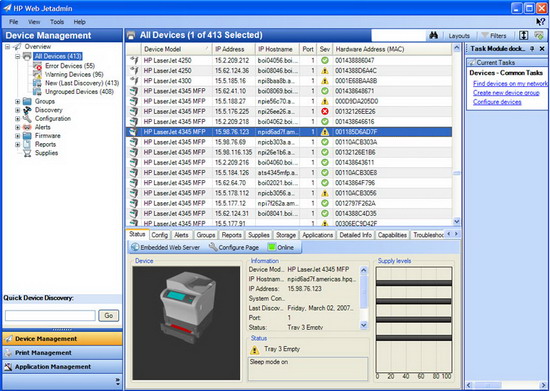Collapse the Overview tree node
This screenshot has height=391, width=550.
(x=7, y=47)
